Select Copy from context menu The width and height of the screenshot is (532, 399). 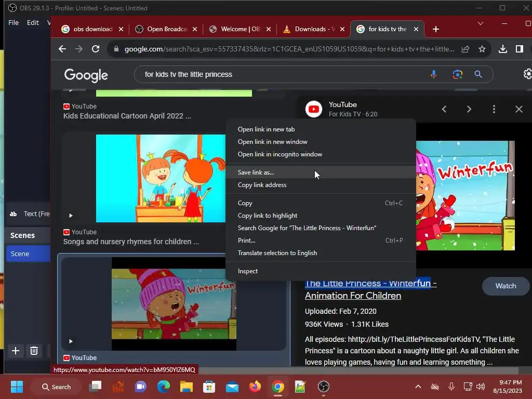[321, 203]
